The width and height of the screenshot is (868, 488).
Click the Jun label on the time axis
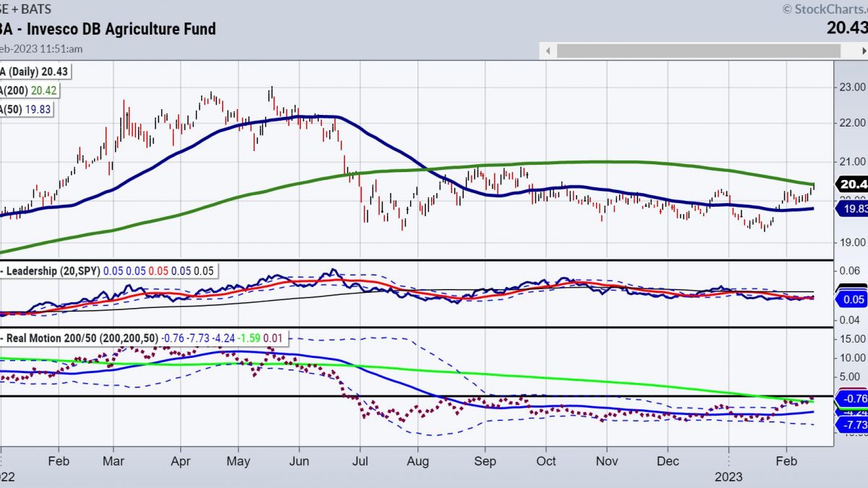[x=299, y=461]
